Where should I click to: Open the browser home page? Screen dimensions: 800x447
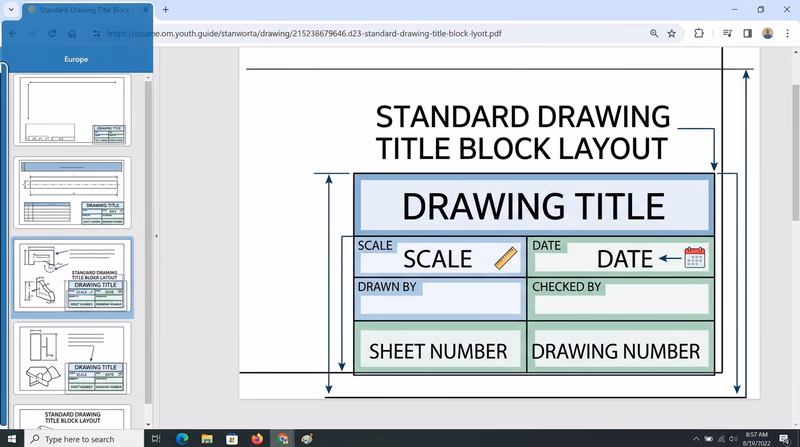coord(72,33)
